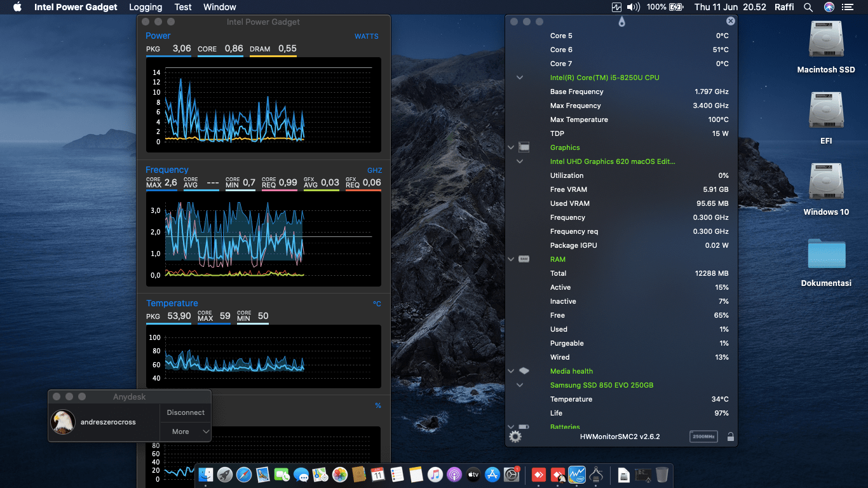Click the Frequency graph in Intel Power Gadget

pyautogui.click(x=263, y=239)
